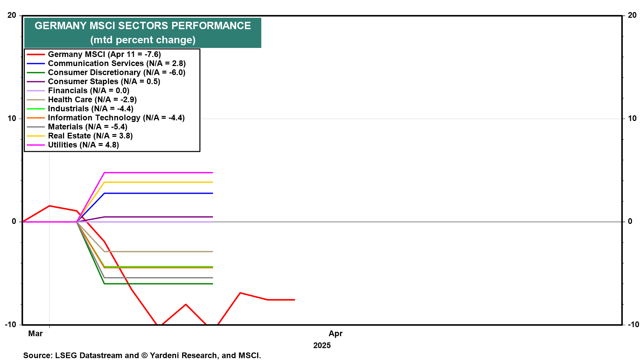
Task: Click the yellow Real Estate legend swatch
Action: point(36,136)
